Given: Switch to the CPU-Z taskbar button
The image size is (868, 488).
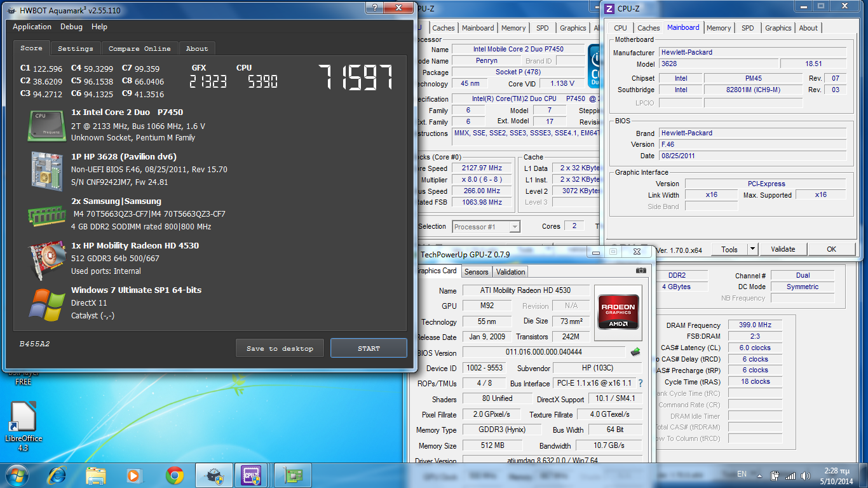Looking at the screenshot, I should (252, 475).
